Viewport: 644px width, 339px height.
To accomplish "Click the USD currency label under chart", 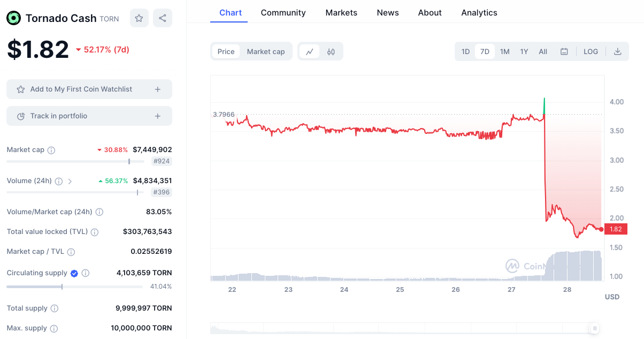I will tap(612, 297).
